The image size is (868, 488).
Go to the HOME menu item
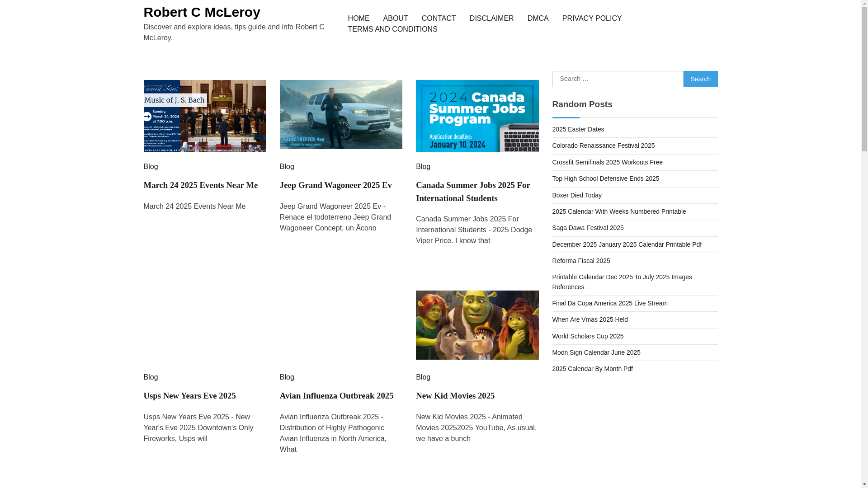(x=359, y=19)
